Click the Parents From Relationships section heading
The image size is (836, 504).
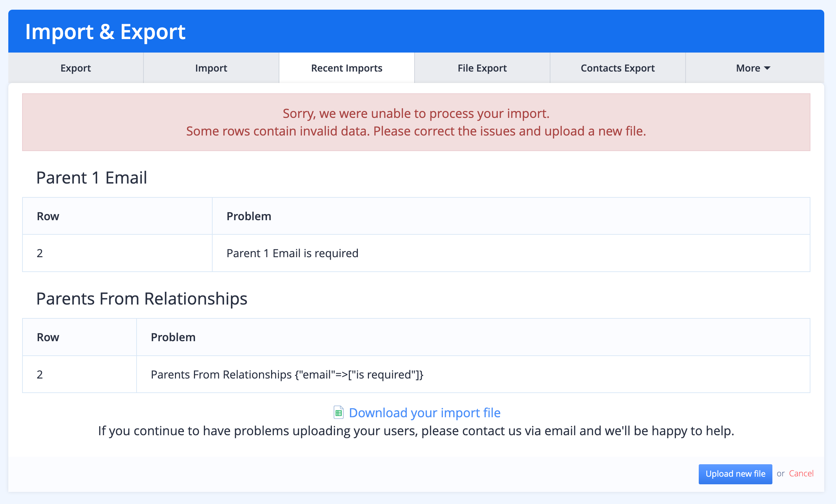pyautogui.click(x=142, y=299)
